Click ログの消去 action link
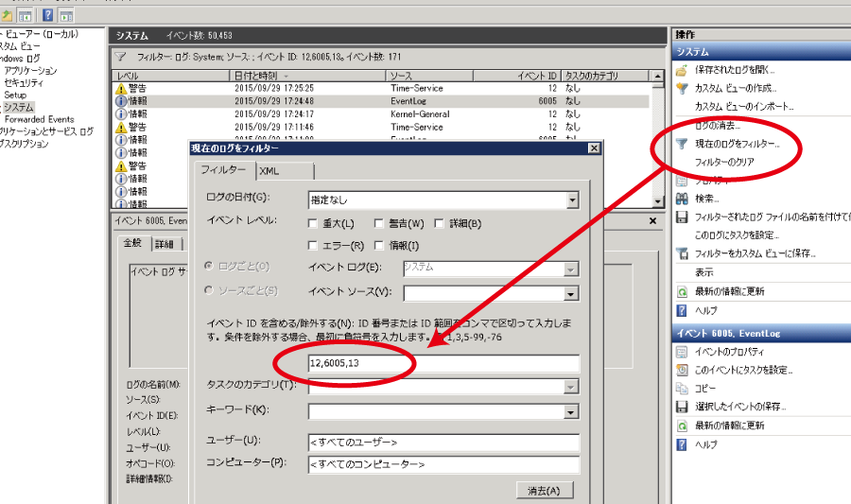This screenshot has width=851, height=504. pos(718,126)
